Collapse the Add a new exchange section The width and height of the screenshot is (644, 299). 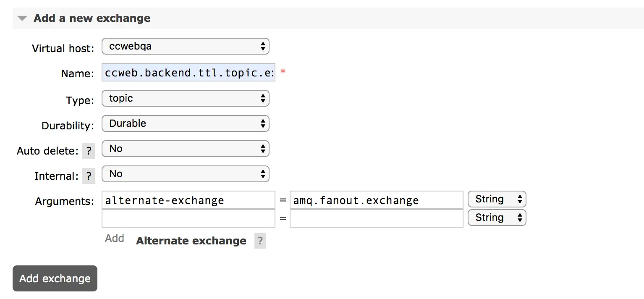click(23, 18)
